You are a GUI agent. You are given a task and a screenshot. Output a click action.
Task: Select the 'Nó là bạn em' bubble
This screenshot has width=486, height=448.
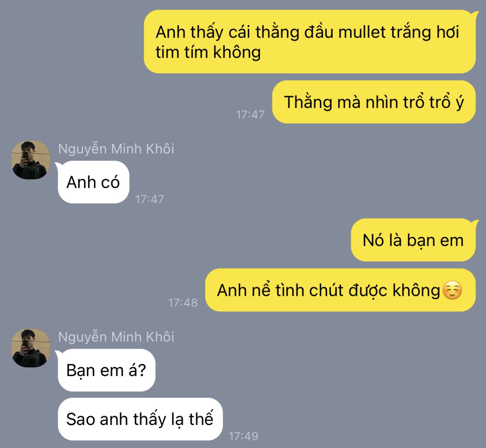coord(413,240)
